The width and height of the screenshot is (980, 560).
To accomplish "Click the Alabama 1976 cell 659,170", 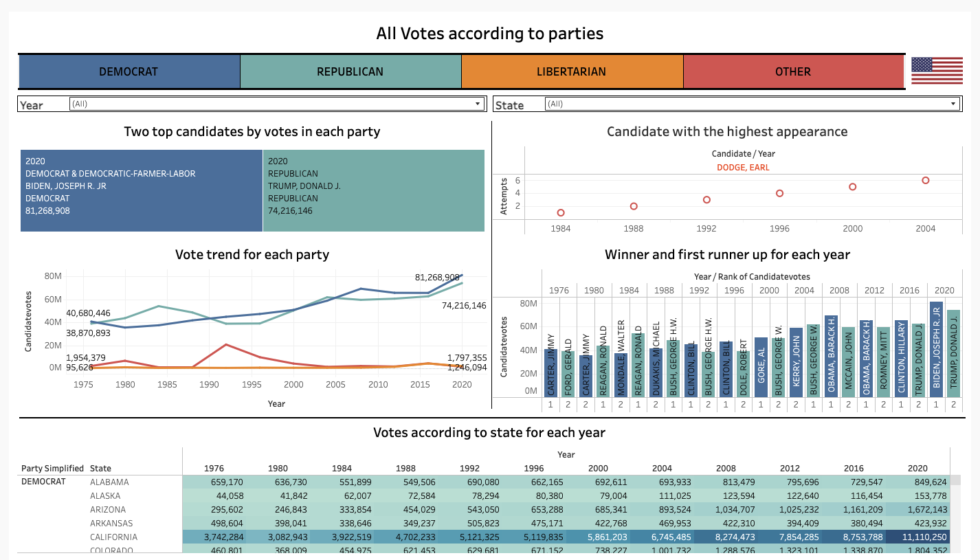I will (214, 482).
